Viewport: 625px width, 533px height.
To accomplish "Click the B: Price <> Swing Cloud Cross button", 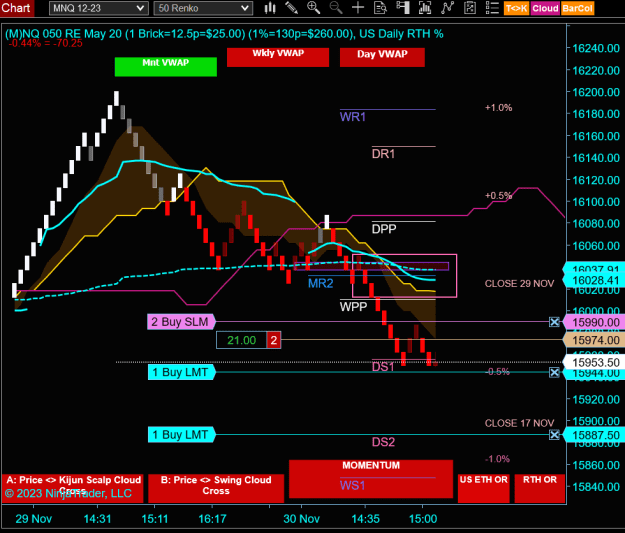I will pos(216,488).
